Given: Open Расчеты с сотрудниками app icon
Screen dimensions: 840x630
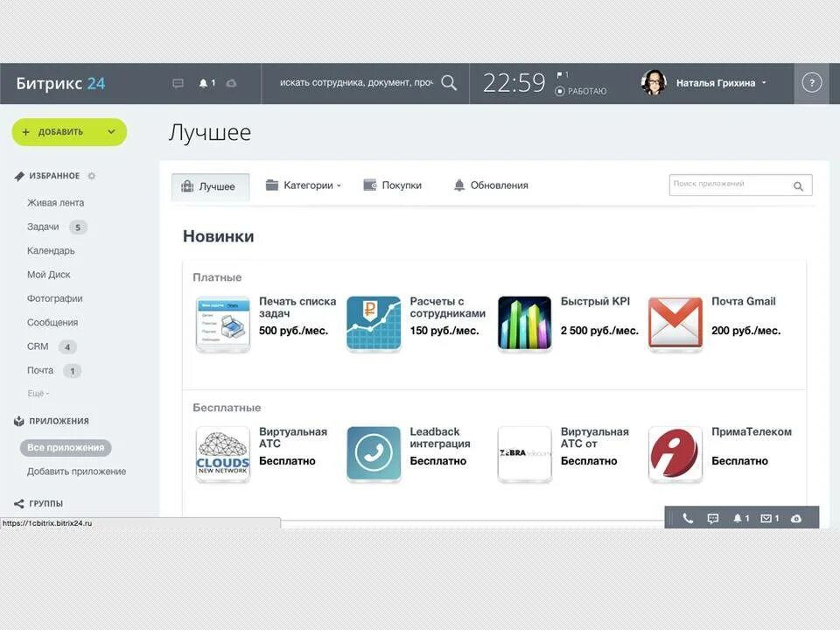Looking at the screenshot, I should tap(374, 324).
